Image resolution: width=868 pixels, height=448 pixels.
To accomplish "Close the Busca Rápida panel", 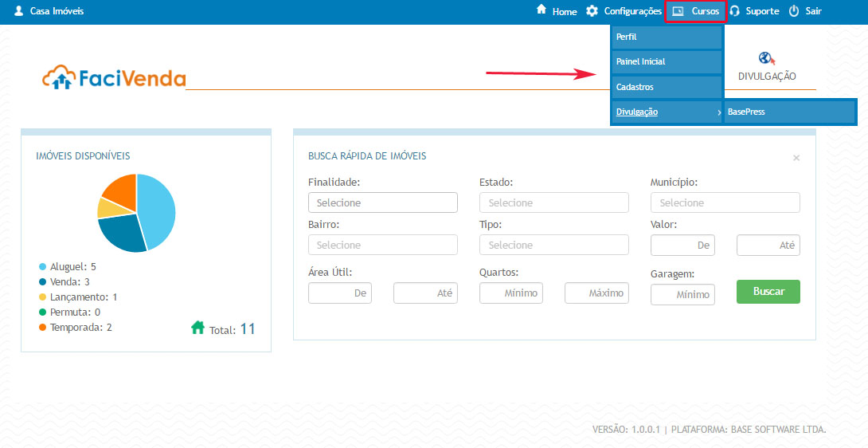I will point(796,158).
